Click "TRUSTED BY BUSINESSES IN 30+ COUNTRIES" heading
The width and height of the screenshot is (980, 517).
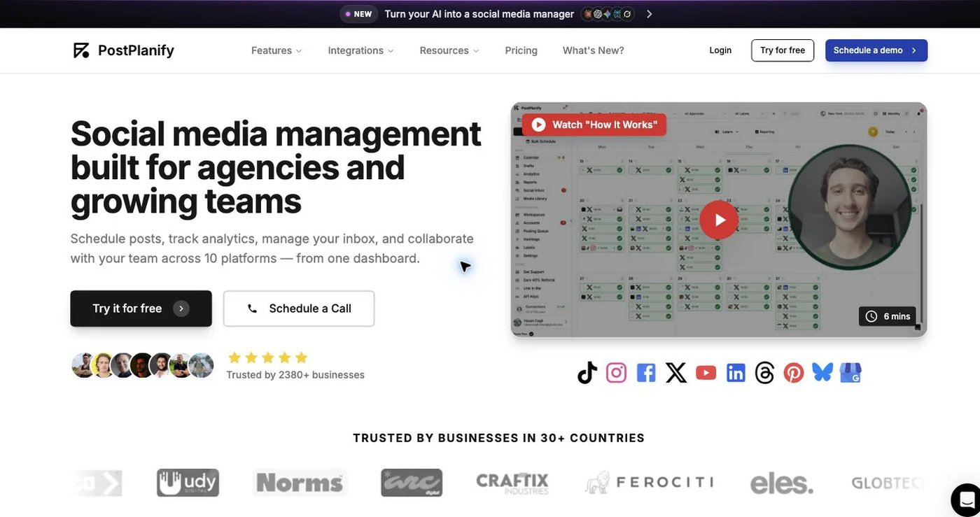(499, 438)
